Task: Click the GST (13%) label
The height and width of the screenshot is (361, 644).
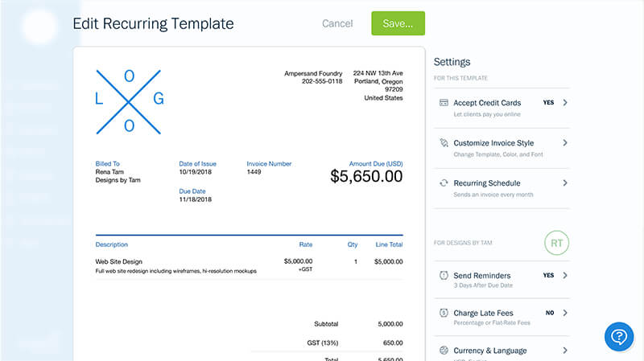Action: [x=323, y=343]
